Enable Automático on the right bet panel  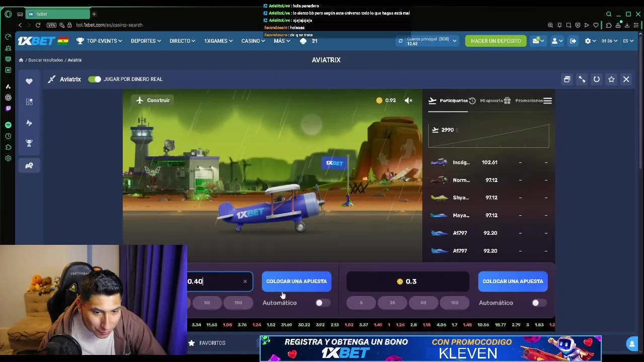tap(539, 303)
